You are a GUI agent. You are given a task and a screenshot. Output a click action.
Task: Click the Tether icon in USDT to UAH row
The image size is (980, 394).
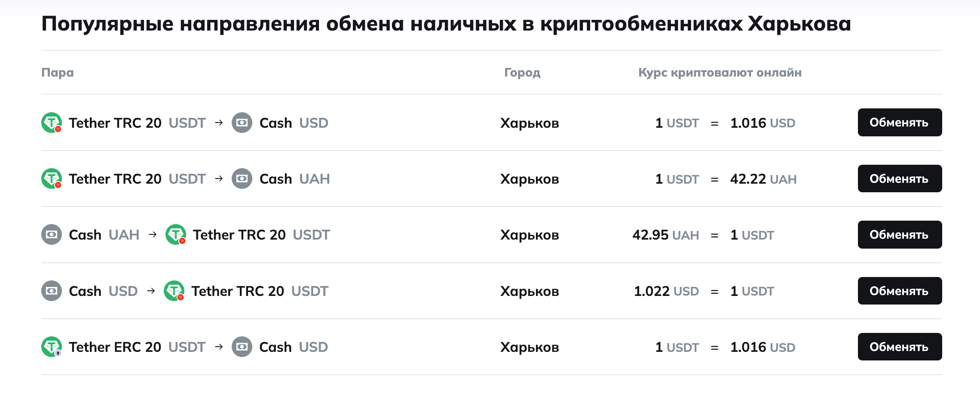pos(52,179)
